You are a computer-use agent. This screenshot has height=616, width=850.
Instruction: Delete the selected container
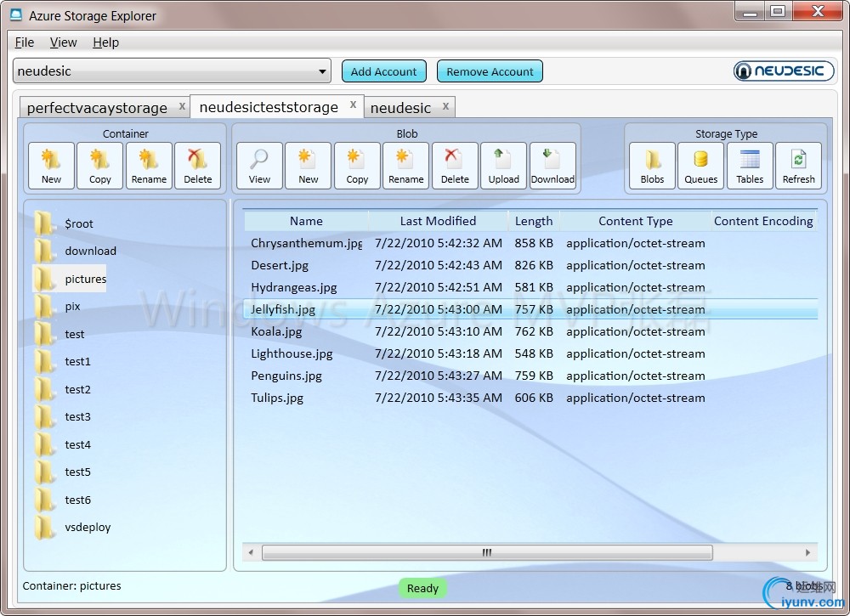pyautogui.click(x=198, y=166)
